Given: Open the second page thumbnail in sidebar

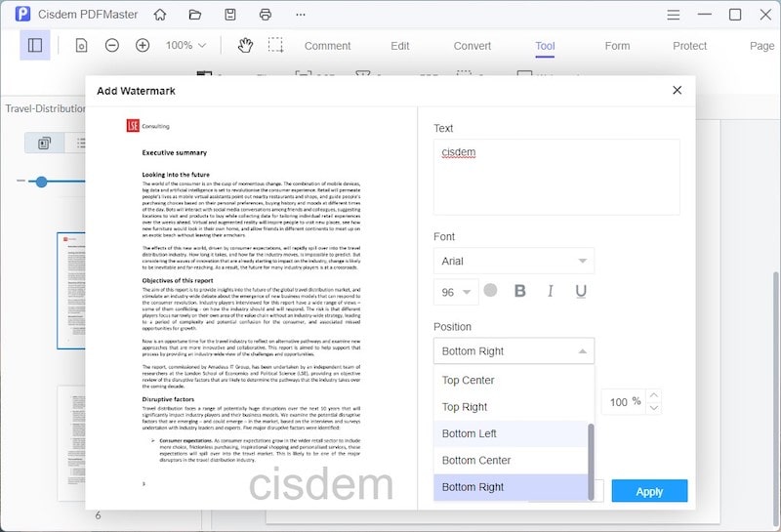Looking at the screenshot, I should (71, 443).
